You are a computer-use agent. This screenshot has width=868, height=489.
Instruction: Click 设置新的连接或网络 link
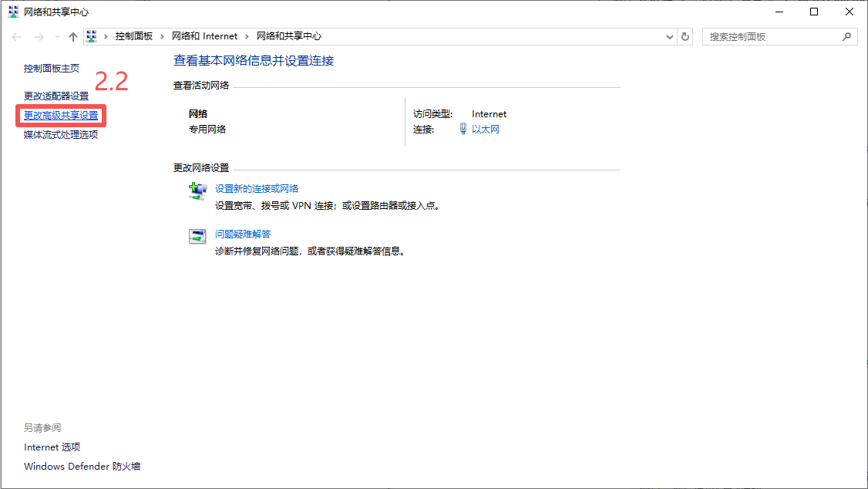(x=257, y=189)
